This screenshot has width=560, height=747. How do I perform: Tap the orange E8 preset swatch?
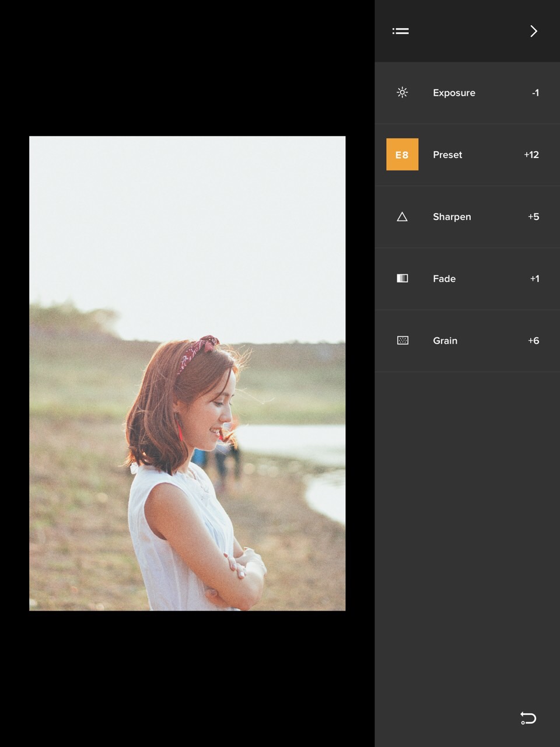tap(402, 154)
